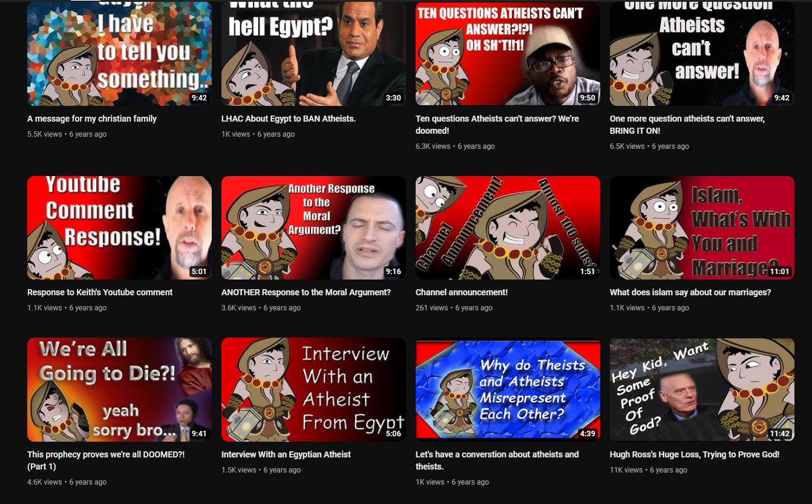
Task: Open the 'Ten Questions Atheists Can't Answer' thumbnail
Action: pos(508,53)
